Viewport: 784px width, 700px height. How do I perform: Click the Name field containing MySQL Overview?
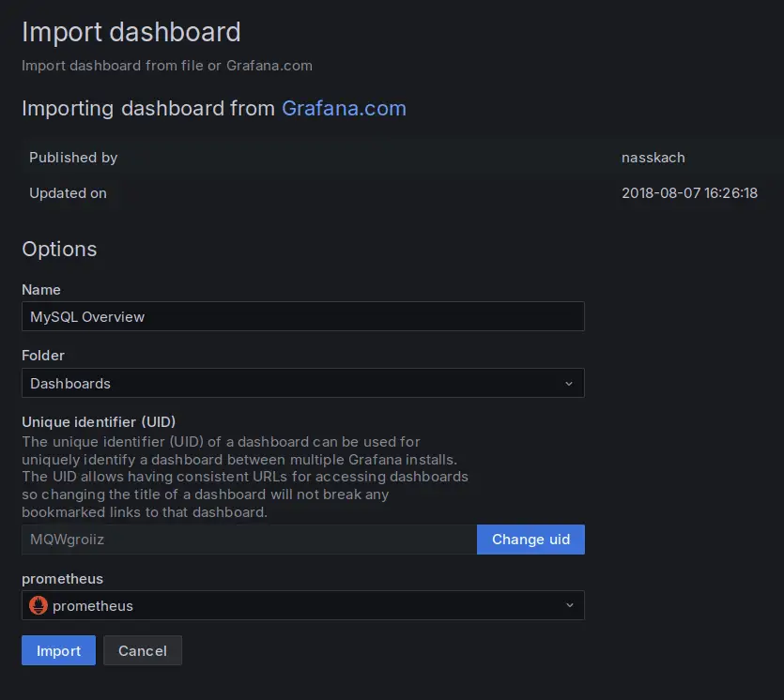(302, 316)
